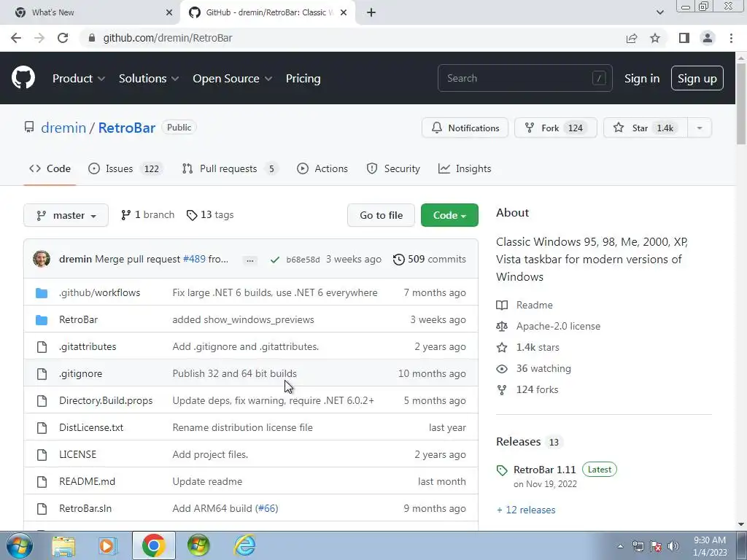Click the Action Center flag tray icon

(x=656, y=546)
